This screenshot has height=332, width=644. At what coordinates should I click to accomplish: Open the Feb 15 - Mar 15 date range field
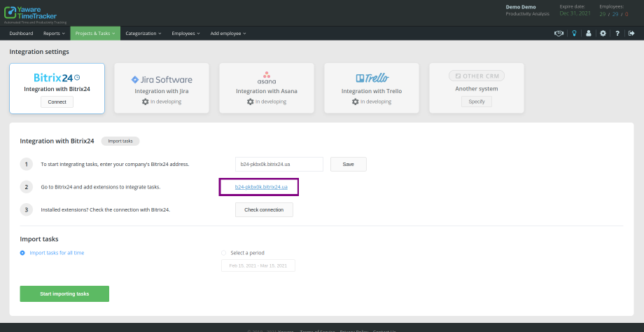click(258, 265)
